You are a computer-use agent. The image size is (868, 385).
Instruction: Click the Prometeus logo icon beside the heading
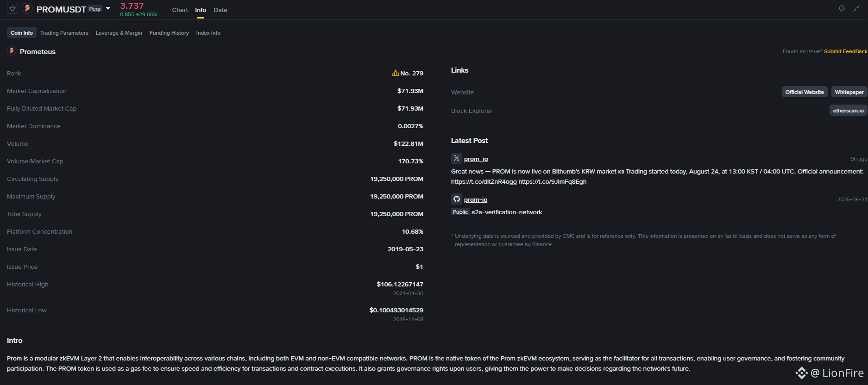[x=12, y=51]
